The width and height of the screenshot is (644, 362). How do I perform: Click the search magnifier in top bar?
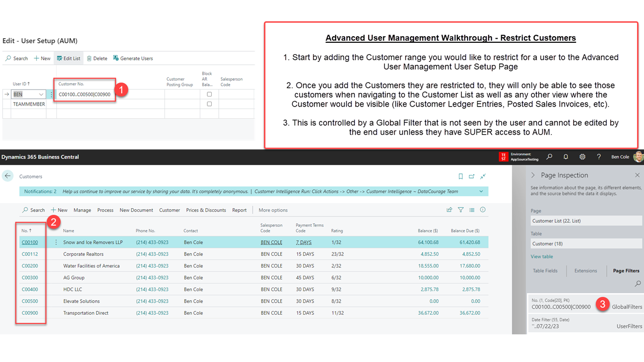pyautogui.click(x=549, y=157)
